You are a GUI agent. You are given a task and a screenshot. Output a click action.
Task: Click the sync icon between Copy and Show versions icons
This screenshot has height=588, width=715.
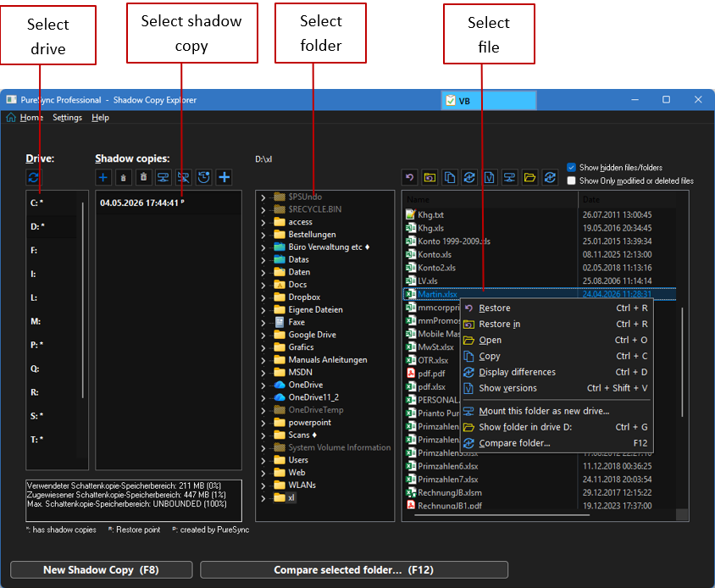469,177
